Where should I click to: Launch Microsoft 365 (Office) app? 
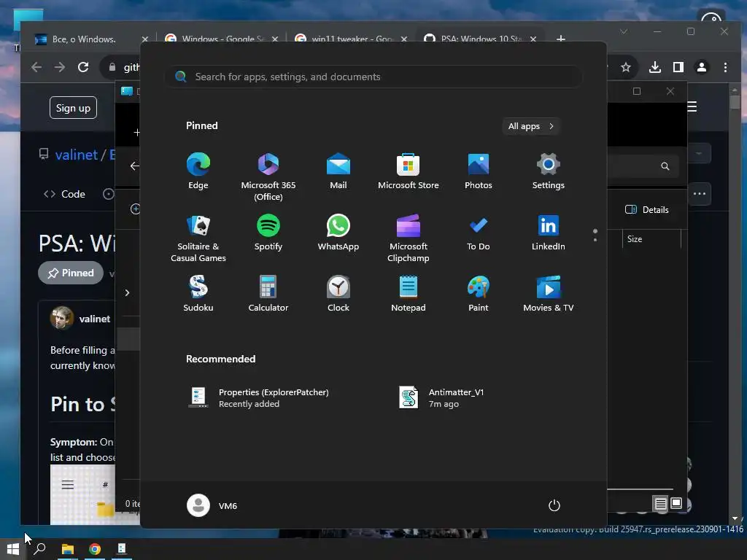[268, 176]
